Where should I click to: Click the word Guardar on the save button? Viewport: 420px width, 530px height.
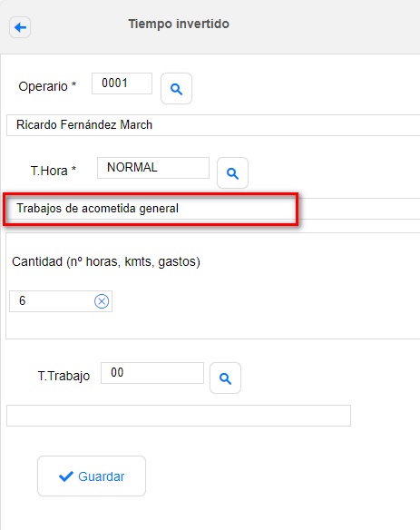tap(102, 476)
